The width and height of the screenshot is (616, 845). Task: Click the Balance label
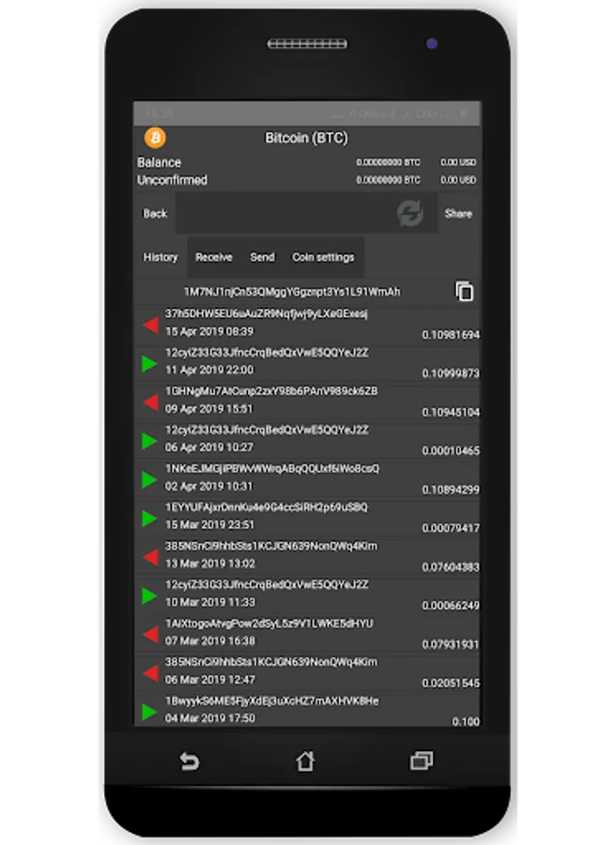point(159,162)
